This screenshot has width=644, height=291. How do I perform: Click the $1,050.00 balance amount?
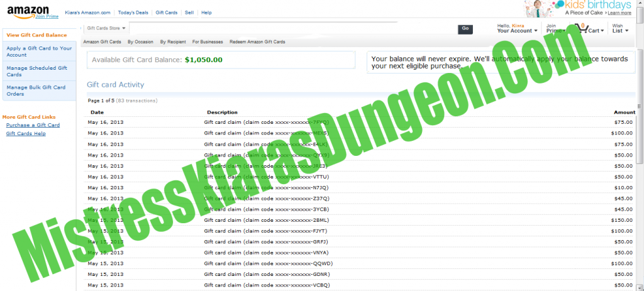[203, 60]
